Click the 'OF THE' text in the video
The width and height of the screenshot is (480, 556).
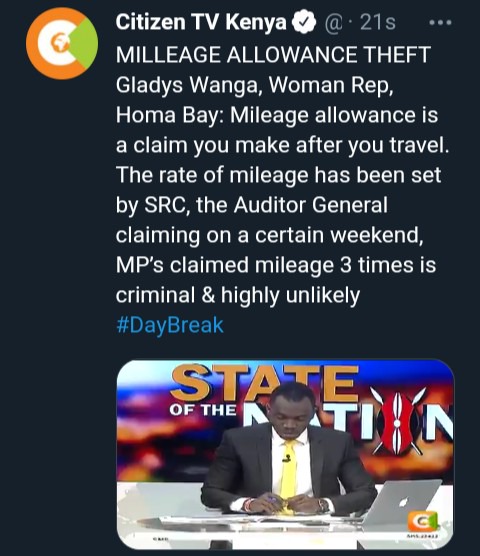(x=203, y=410)
